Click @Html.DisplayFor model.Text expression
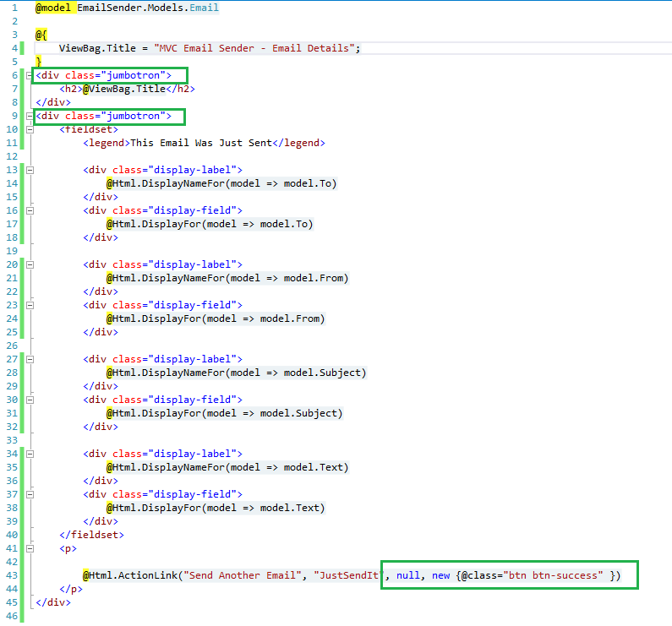Screen dimensions: 672x626 (x=216, y=509)
